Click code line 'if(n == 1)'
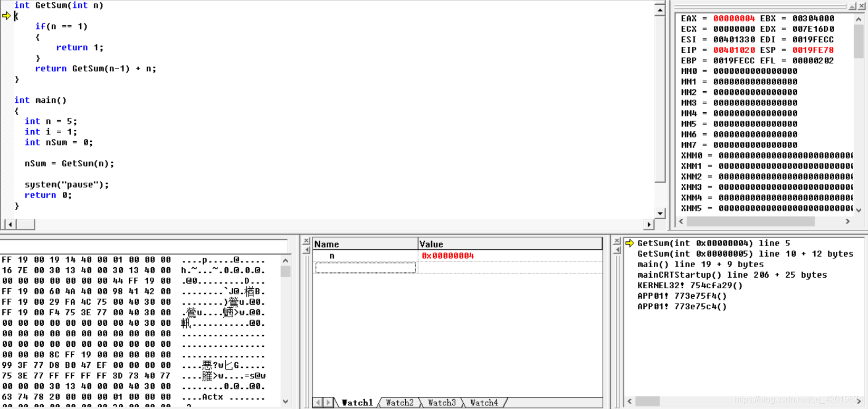868x409 pixels. point(61,26)
